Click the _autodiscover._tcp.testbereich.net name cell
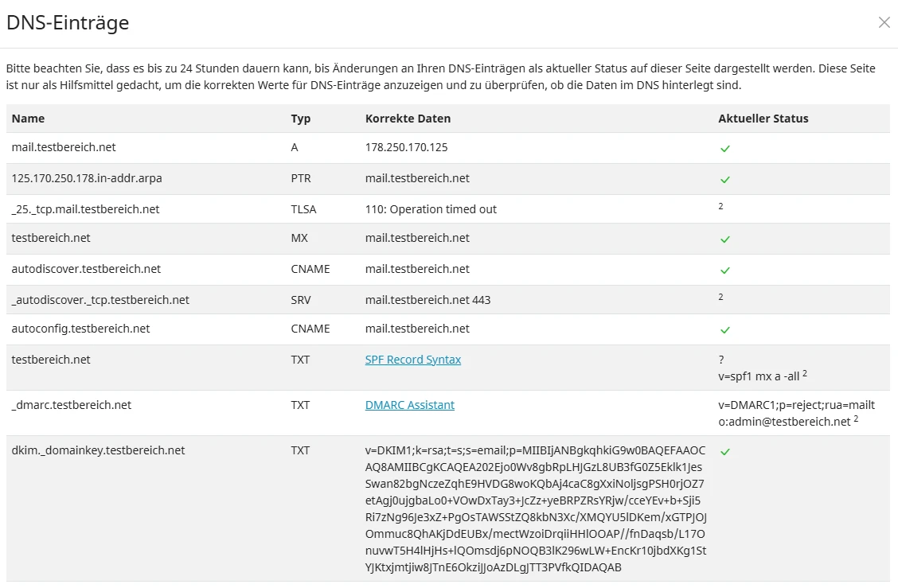898x588 pixels. pyautogui.click(x=100, y=299)
